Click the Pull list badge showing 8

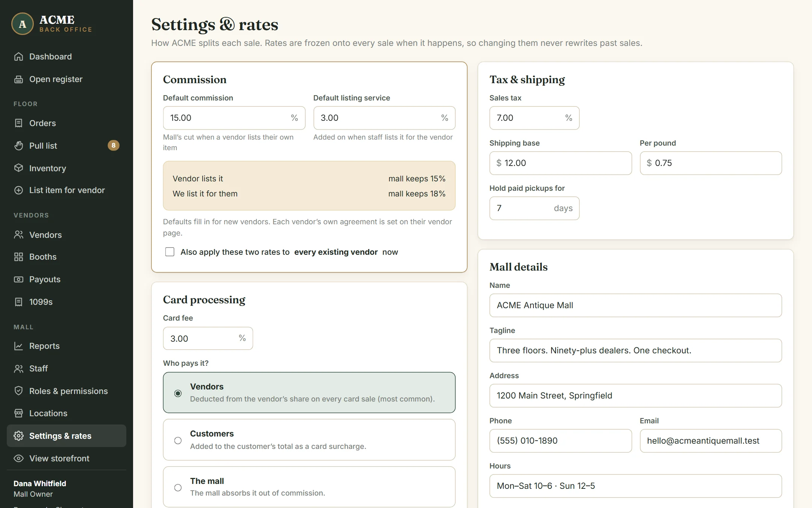coord(114,145)
